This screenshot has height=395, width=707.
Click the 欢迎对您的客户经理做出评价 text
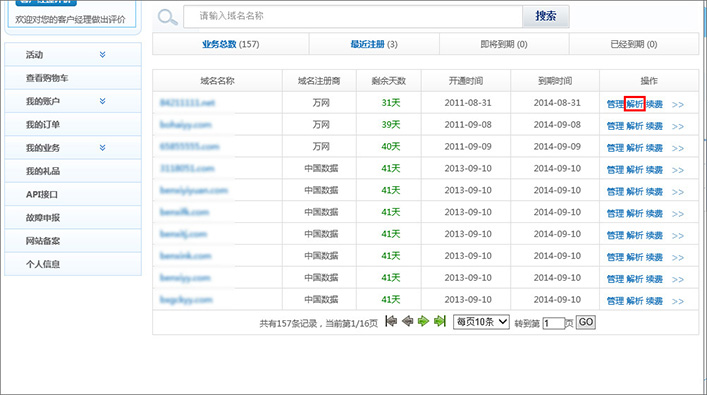(70, 19)
